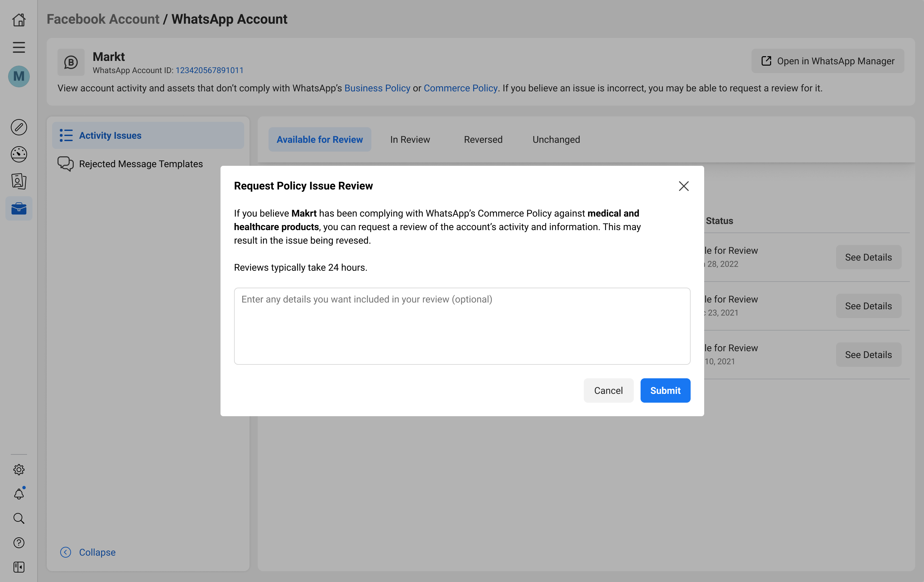Viewport: 924px width, 582px height.
Task: Click the Activity Issues list icon
Action: point(66,135)
